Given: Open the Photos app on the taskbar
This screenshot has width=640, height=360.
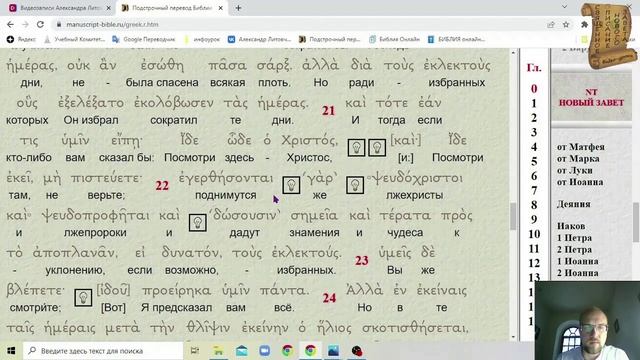Looking at the screenshot, I should [333, 351].
